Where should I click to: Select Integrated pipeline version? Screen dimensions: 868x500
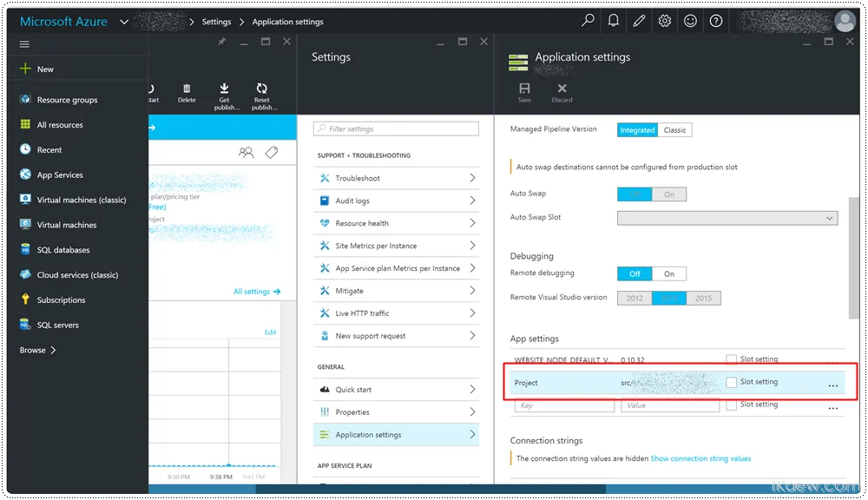pyautogui.click(x=637, y=129)
